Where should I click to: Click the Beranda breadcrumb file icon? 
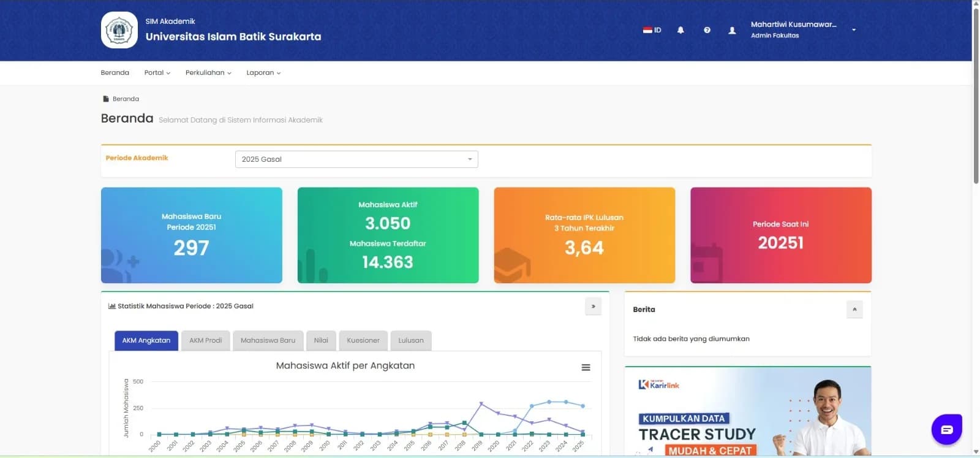tap(106, 99)
